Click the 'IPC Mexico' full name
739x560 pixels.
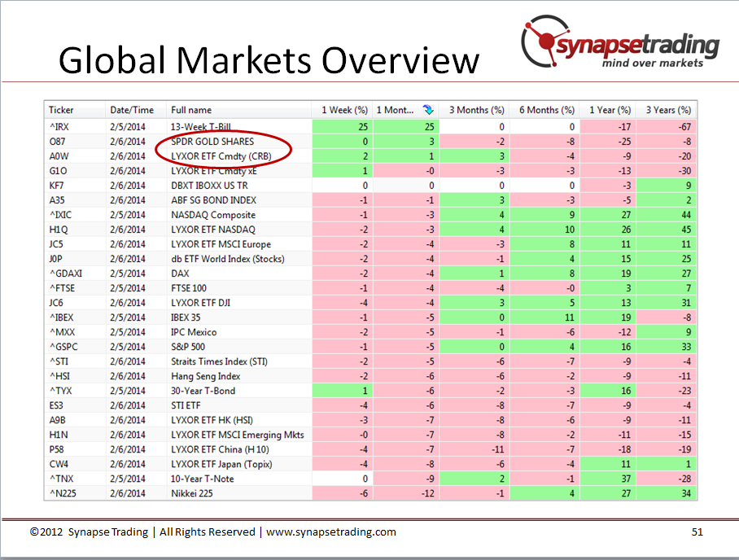click(194, 332)
